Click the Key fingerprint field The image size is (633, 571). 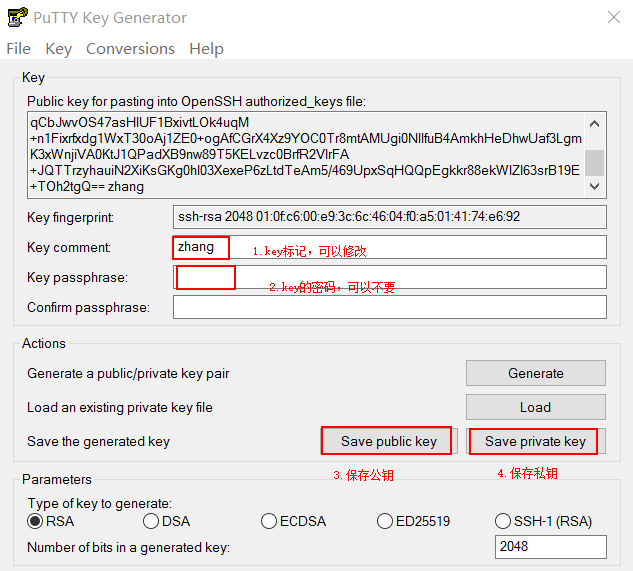(390, 217)
